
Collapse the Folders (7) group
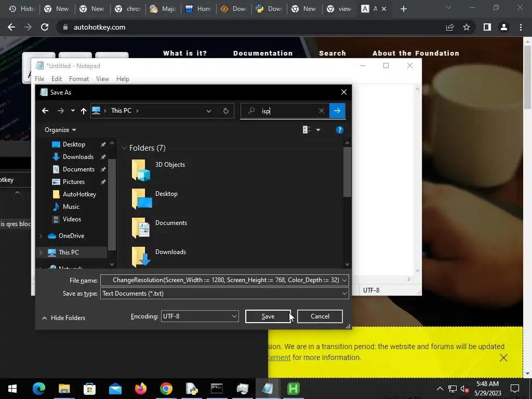tap(124, 148)
